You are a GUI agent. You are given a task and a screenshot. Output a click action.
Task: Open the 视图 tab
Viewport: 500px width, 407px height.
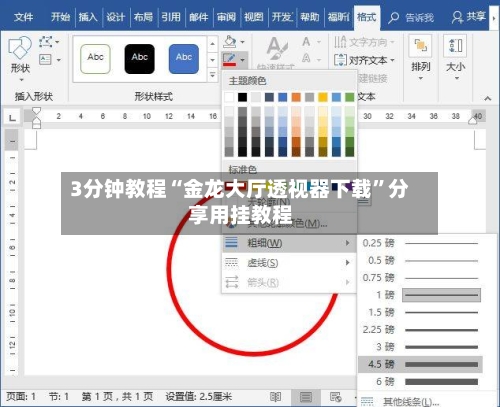click(x=254, y=17)
